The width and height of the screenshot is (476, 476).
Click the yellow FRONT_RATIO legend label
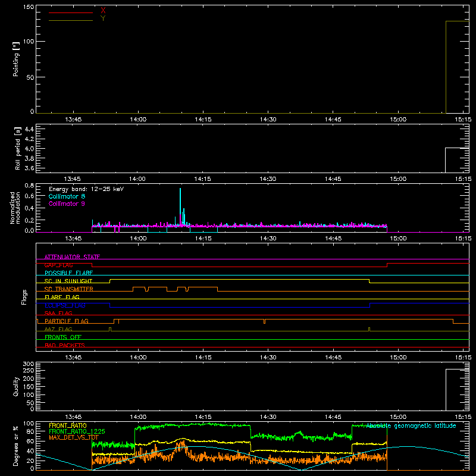coord(67,425)
